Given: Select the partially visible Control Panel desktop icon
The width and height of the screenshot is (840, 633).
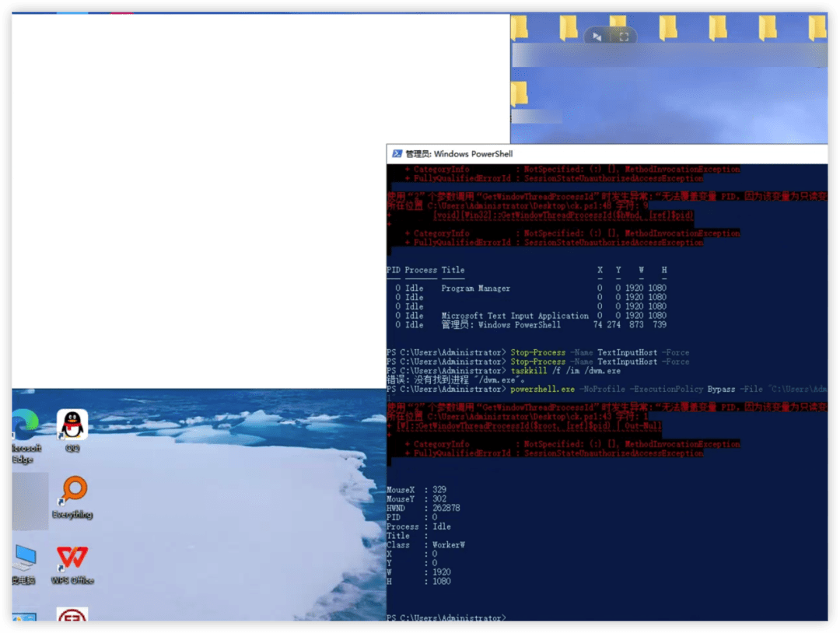Looking at the screenshot, I should click(x=24, y=617).
